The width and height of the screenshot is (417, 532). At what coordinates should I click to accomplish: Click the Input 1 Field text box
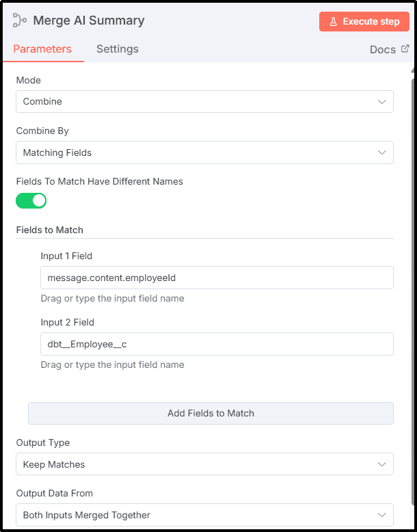point(217,278)
